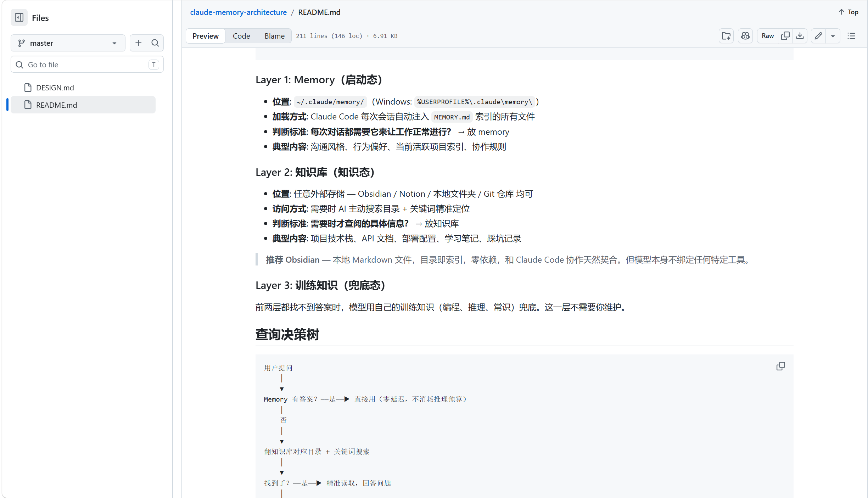Add a new file with plus icon
868x498 pixels.
pyautogui.click(x=138, y=43)
